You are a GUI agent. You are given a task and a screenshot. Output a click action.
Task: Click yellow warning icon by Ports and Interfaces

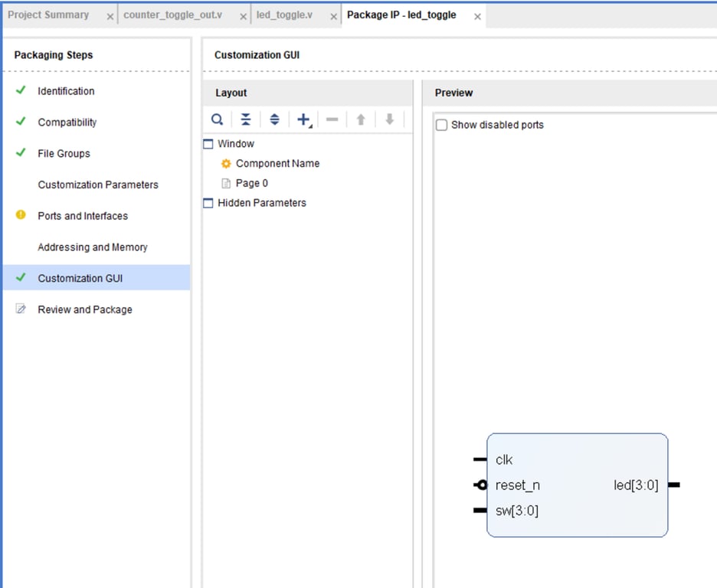[21, 214]
